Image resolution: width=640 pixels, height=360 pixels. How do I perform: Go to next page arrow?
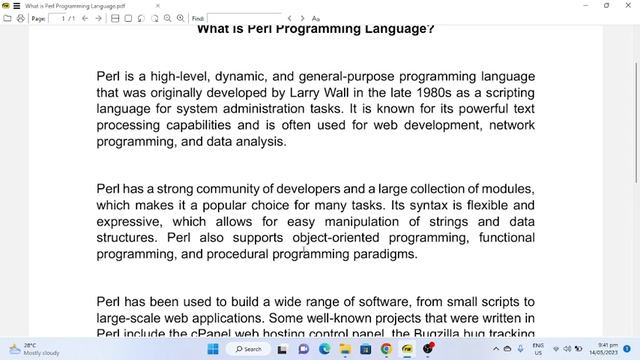pyautogui.click(x=98, y=18)
